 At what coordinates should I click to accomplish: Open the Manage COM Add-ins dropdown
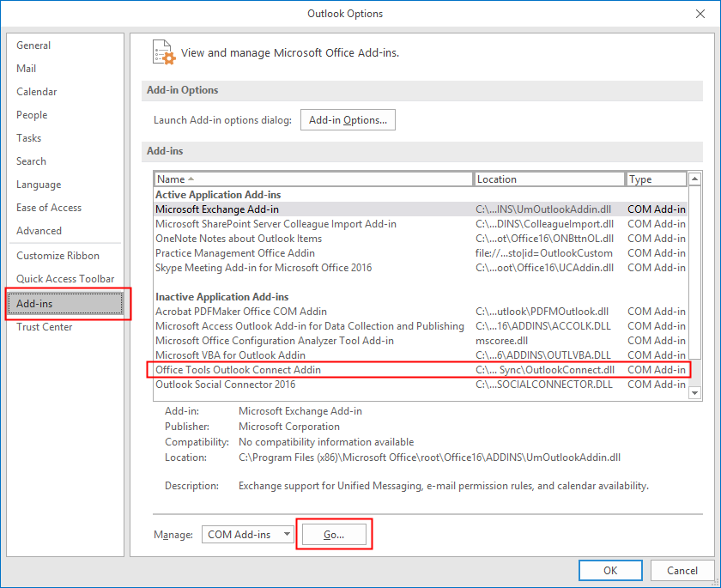pyautogui.click(x=248, y=534)
